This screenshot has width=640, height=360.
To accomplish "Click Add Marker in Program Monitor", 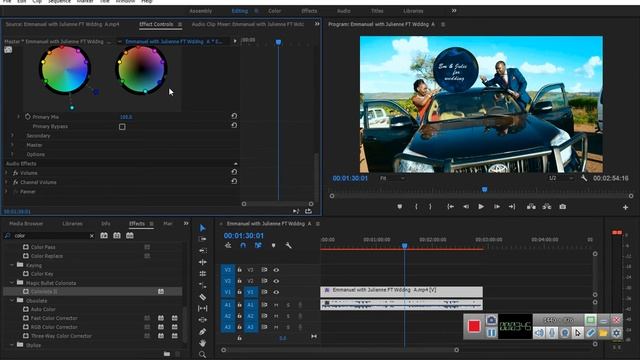I will 400,207.
